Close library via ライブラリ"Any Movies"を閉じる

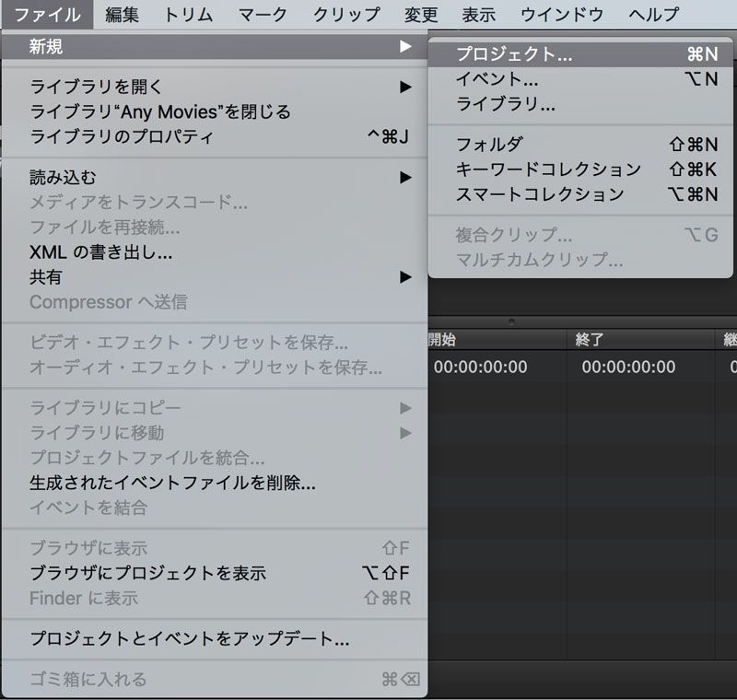pos(160,111)
